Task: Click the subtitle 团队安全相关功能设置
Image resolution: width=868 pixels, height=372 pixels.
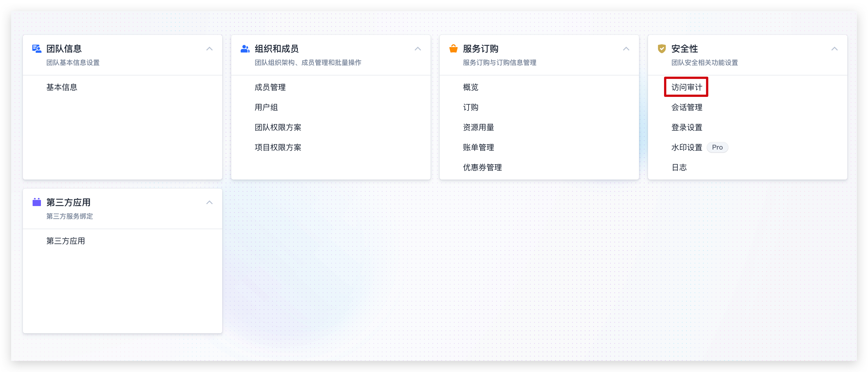Action: click(704, 63)
